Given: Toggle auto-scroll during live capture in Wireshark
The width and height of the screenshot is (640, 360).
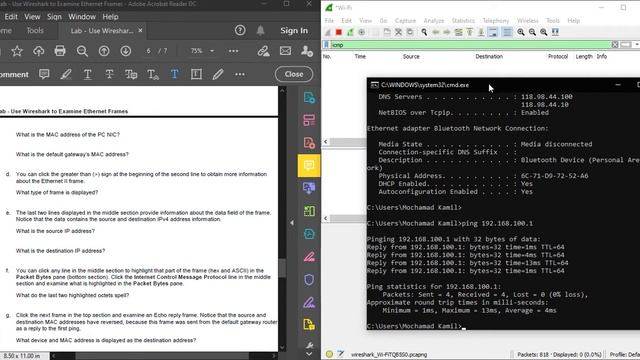Looking at the screenshot, I should (x=493, y=32).
